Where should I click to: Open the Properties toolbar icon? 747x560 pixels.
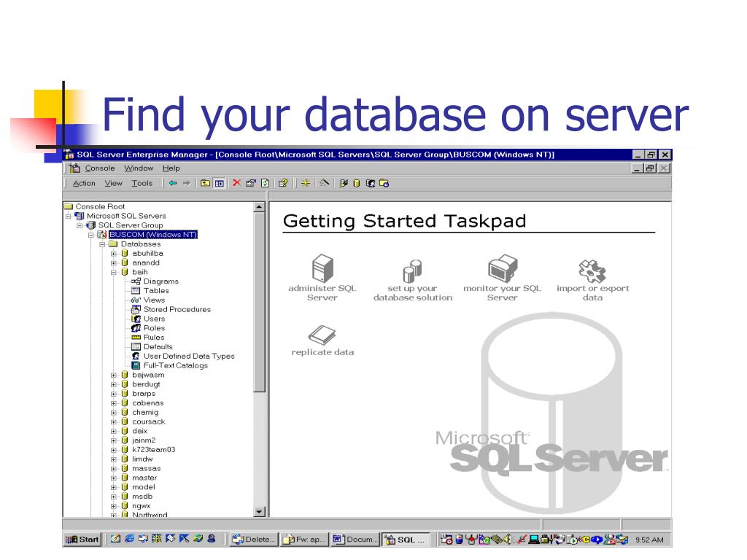pos(251,183)
